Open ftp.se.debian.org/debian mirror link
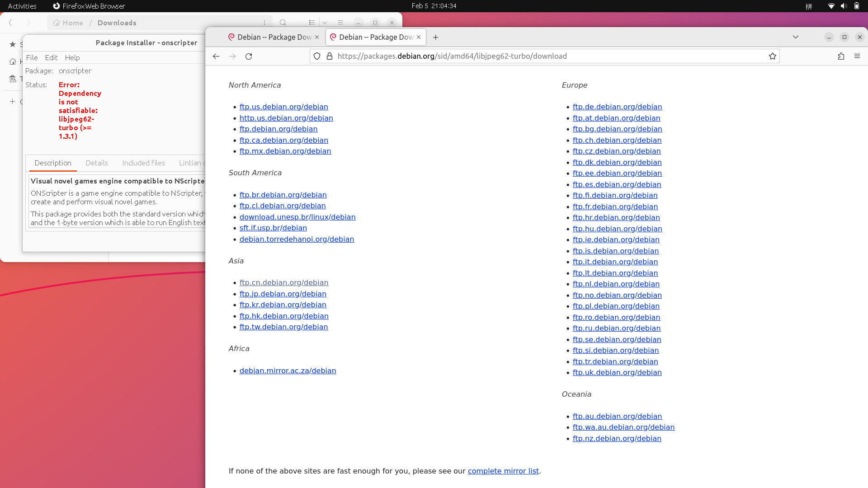The height and width of the screenshot is (488, 868). pos(617,339)
